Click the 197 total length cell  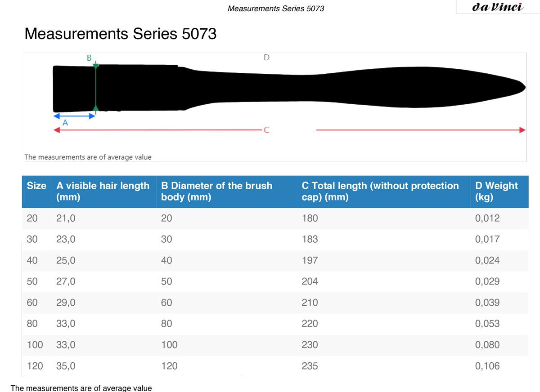pos(310,260)
